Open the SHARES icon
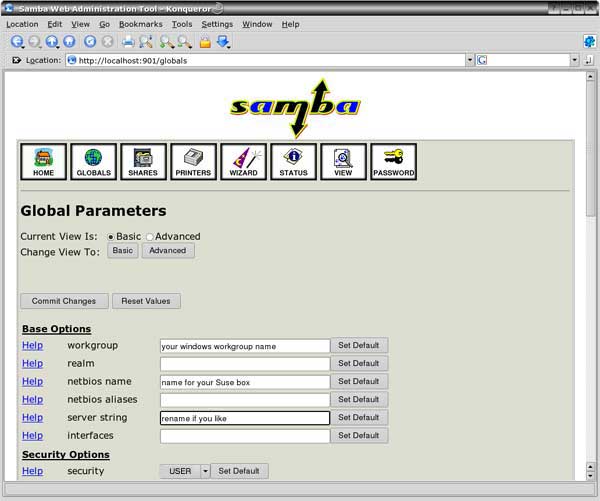The width and height of the screenshot is (600, 501). (143, 162)
